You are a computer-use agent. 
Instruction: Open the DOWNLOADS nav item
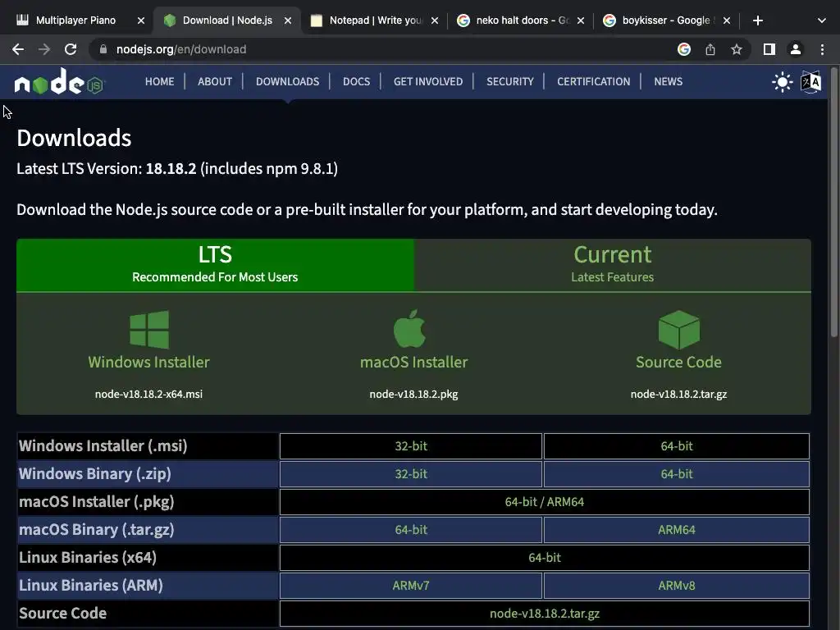[288, 81]
